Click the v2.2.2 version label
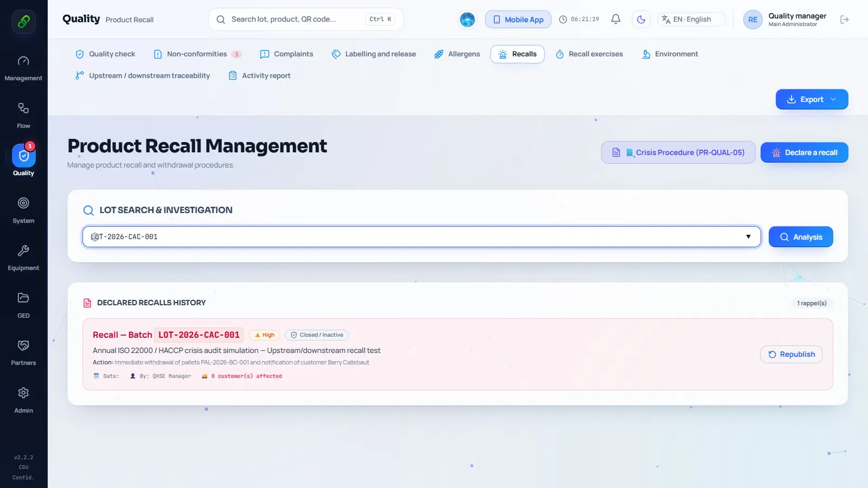This screenshot has width=868, height=488. click(x=23, y=458)
